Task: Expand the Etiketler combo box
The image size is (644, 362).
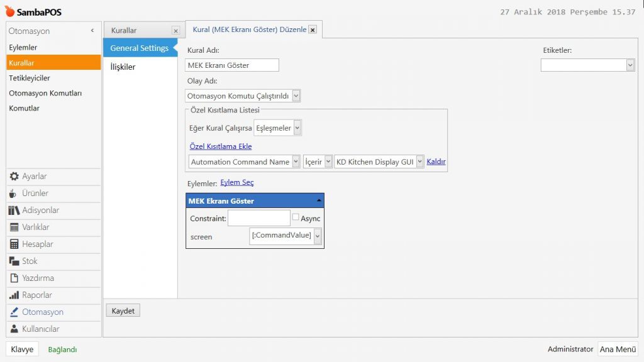Action: point(630,65)
